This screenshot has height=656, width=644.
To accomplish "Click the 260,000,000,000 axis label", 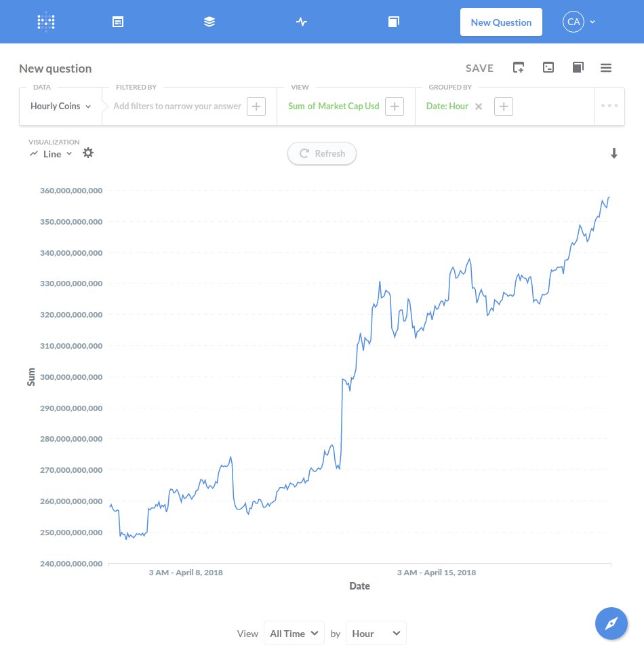I will (71, 501).
